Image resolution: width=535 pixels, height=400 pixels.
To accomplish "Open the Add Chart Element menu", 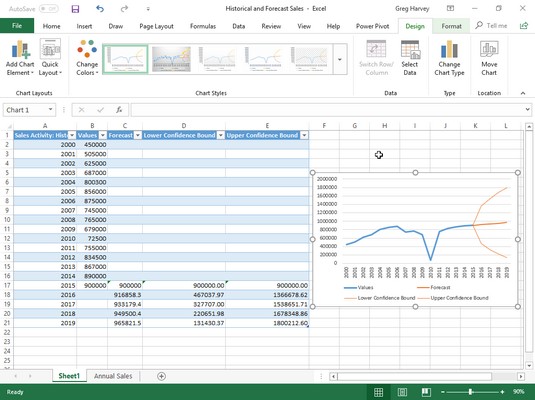I will 20,58.
